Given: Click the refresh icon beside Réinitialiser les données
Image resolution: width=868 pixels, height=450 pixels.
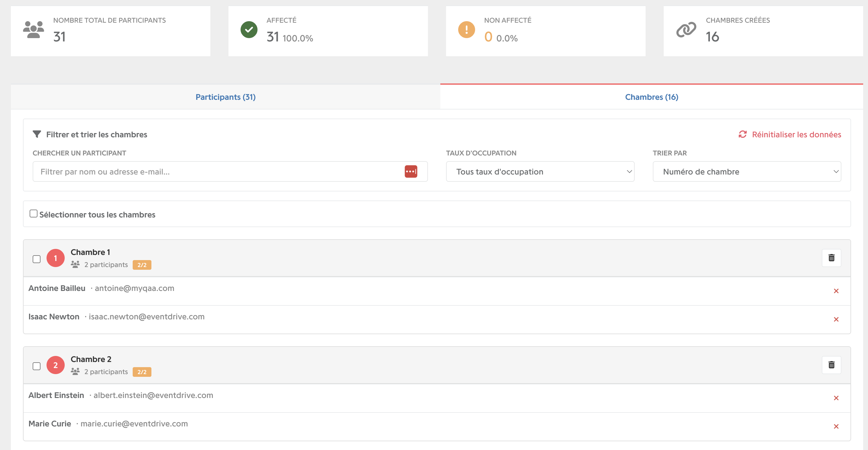Looking at the screenshot, I should pyautogui.click(x=742, y=135).
